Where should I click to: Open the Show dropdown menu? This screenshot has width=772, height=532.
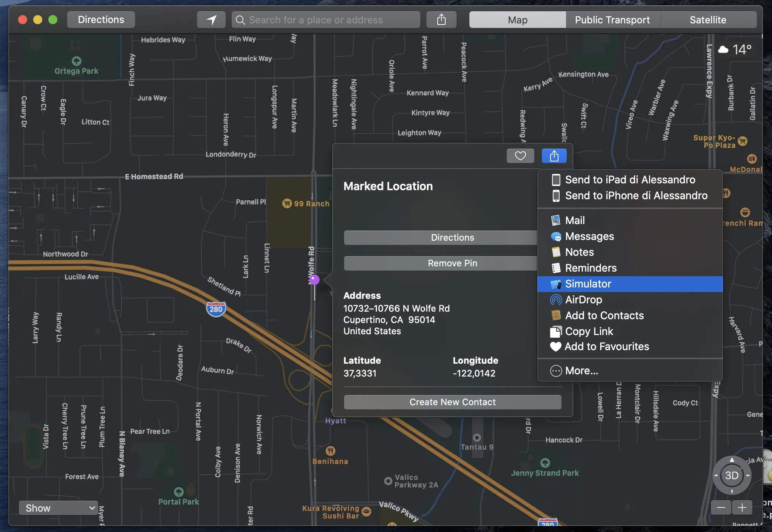coord(58,508)
